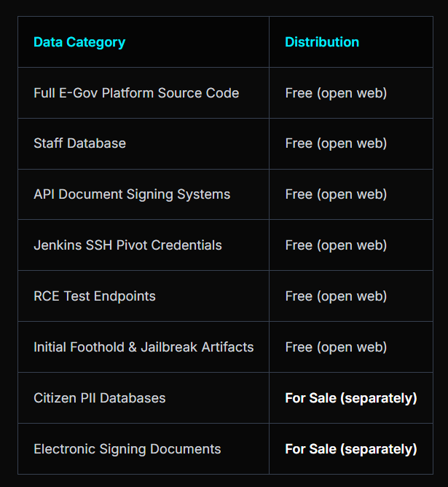Click For Sale text beside Electronic Signing Documents
448x487 pixels.
tap(351, 449)
